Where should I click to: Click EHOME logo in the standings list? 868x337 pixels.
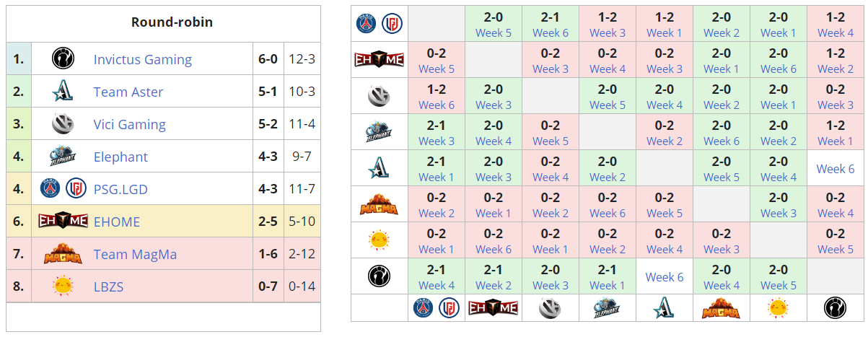[63, 222]
